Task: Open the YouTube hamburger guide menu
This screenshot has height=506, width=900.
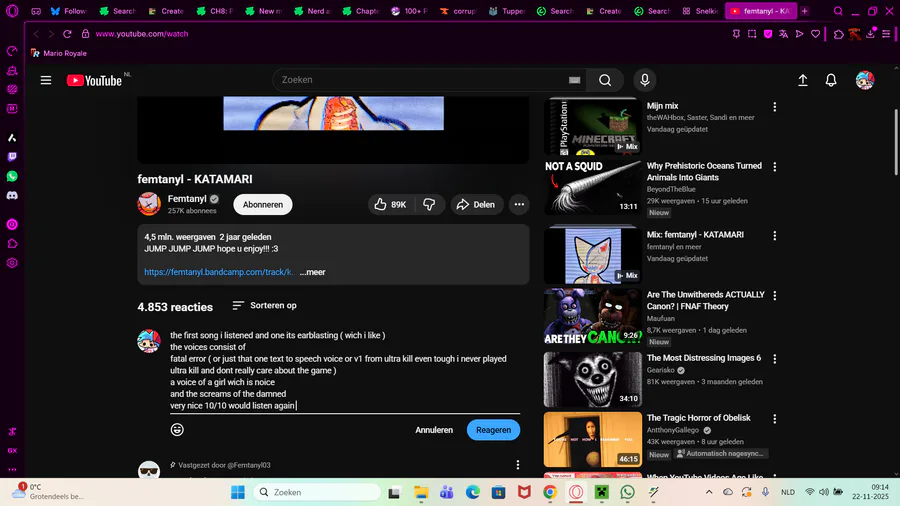Action: point(46,80)
